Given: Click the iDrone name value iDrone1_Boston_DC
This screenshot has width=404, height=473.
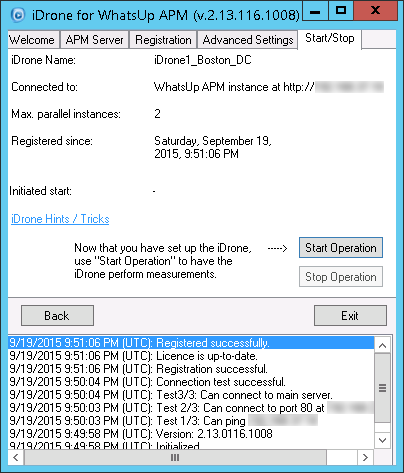Looking at the screenshot, I should [x=203, y=60].
